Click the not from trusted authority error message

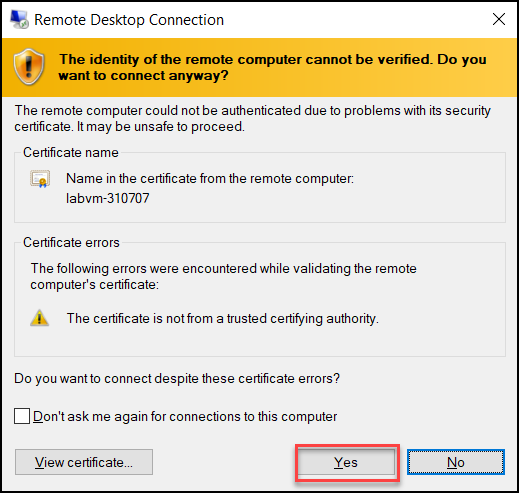[223, 319]
